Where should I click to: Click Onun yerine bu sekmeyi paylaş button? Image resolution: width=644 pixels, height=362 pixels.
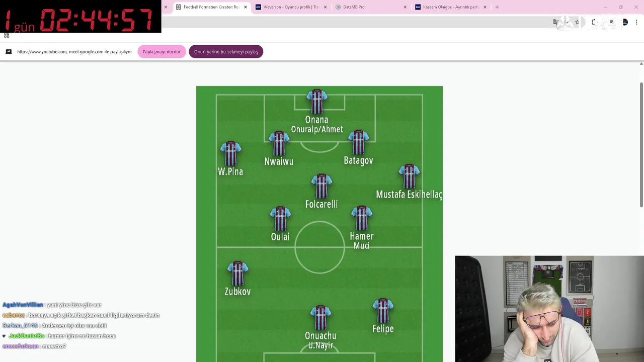tap(226, 52)
